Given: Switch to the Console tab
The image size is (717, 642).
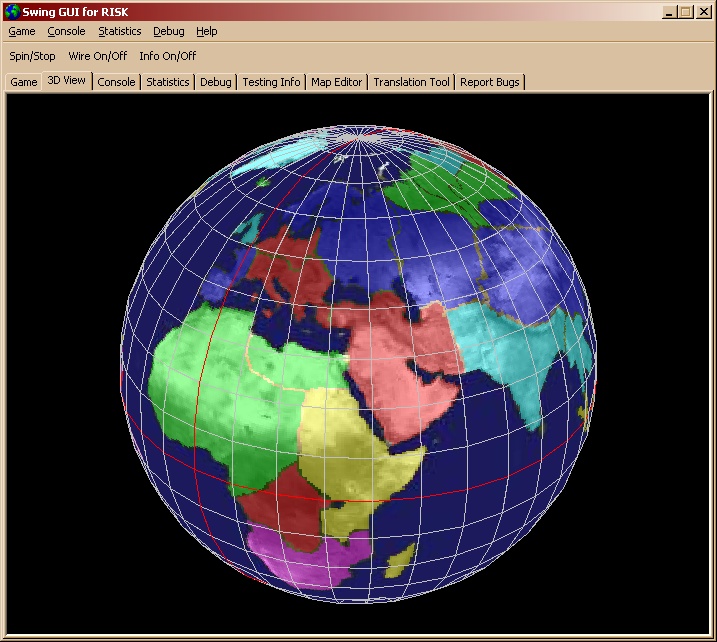Looking at the screenshot, I should point(116,82).
